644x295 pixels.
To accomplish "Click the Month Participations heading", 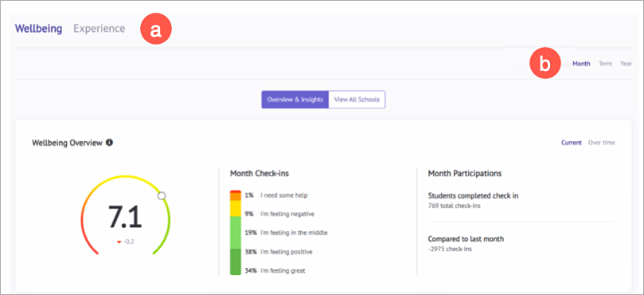I will pyautogui.click(x=465, y=174).
